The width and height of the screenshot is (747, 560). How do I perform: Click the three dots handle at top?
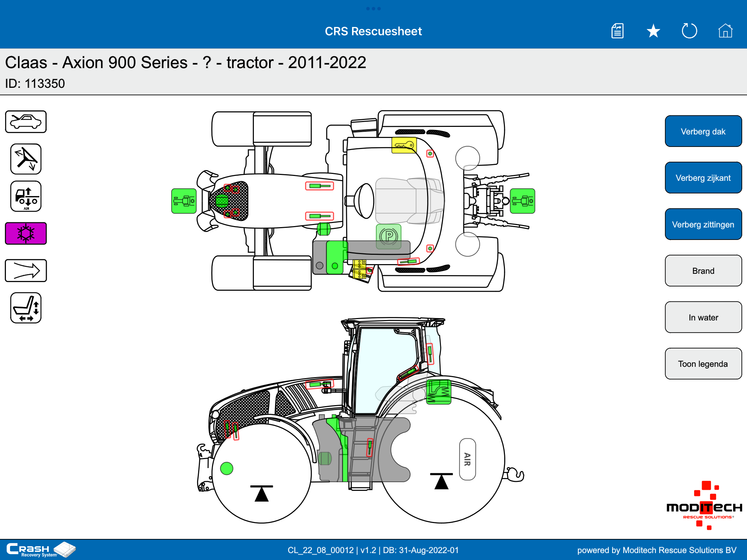(x=373, y=8)
